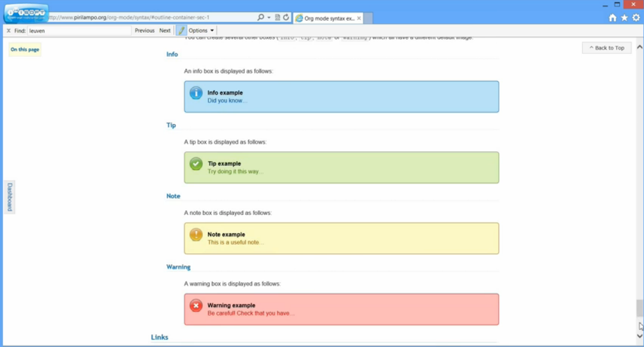Screen dimensions: 644x347
Task: Open the Tools gear icon
Action: [x=636, y=18]
